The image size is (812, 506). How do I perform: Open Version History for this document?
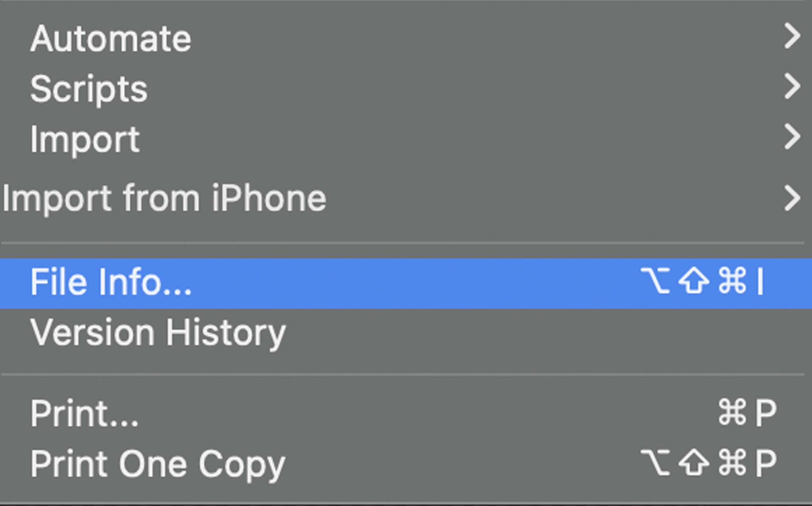pyautogui.click(x=159, y=333)
